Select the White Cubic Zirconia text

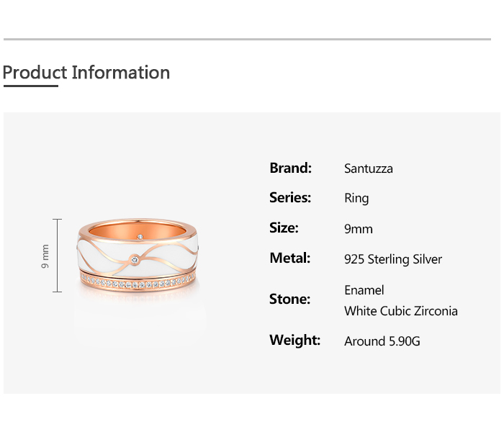click(x=401, y=311)
